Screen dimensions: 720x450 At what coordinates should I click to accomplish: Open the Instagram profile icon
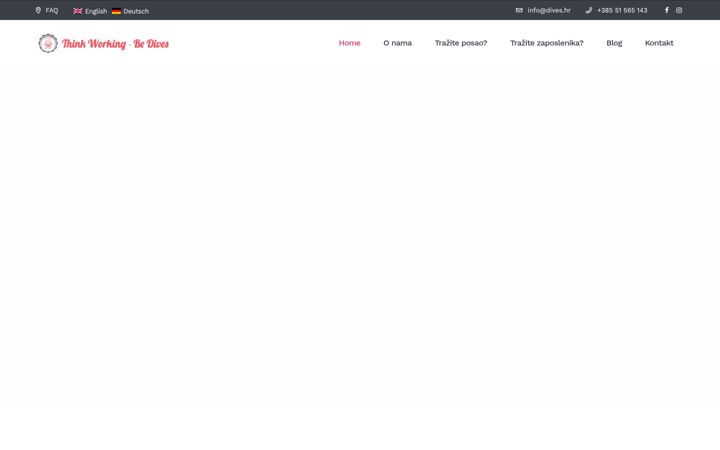pos(679,10)
